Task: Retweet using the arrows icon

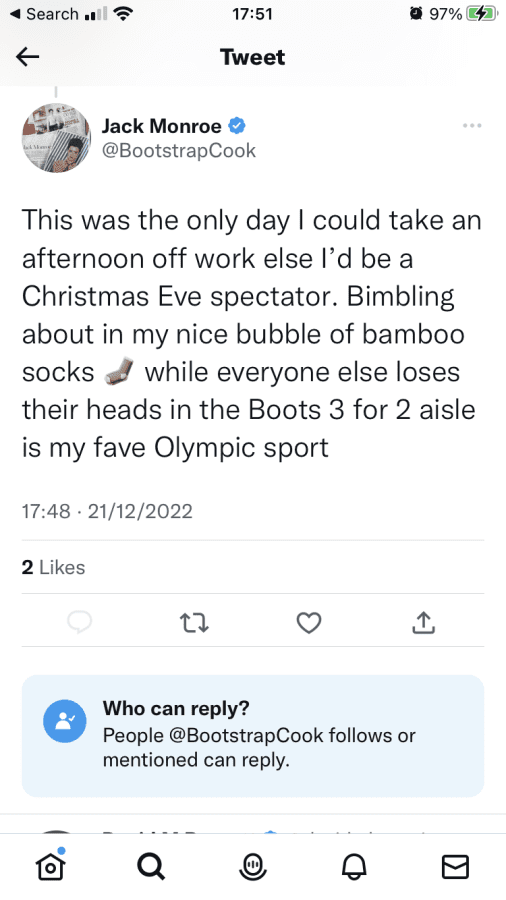Action: [194, 623]
